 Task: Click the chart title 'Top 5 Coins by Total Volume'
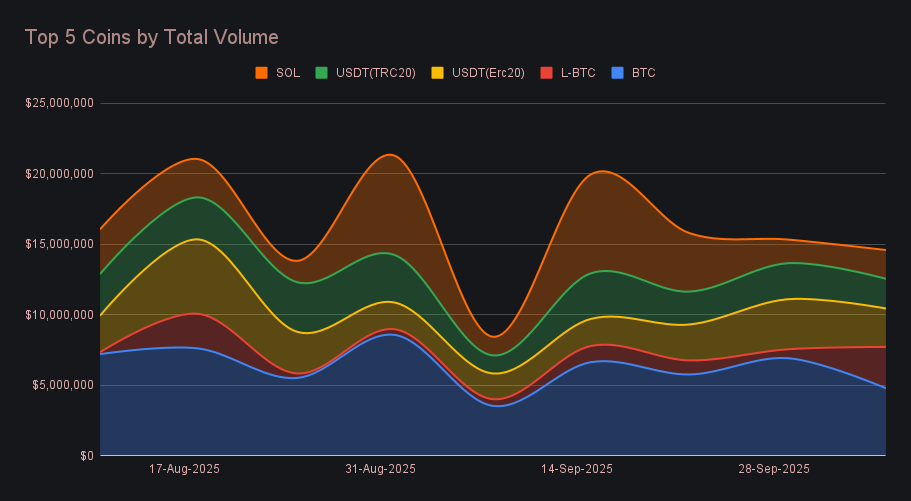pyautogui.click(x=151, y=37)
